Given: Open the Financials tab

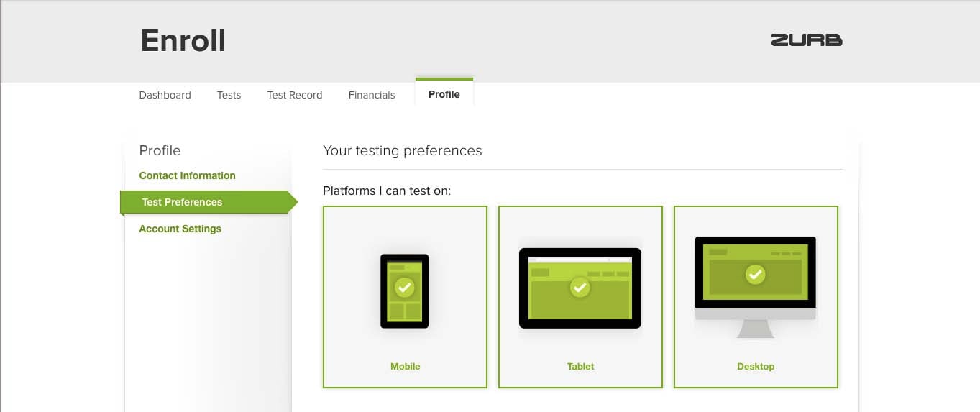Looking at the screenshot, I should [x=372, y=95].
